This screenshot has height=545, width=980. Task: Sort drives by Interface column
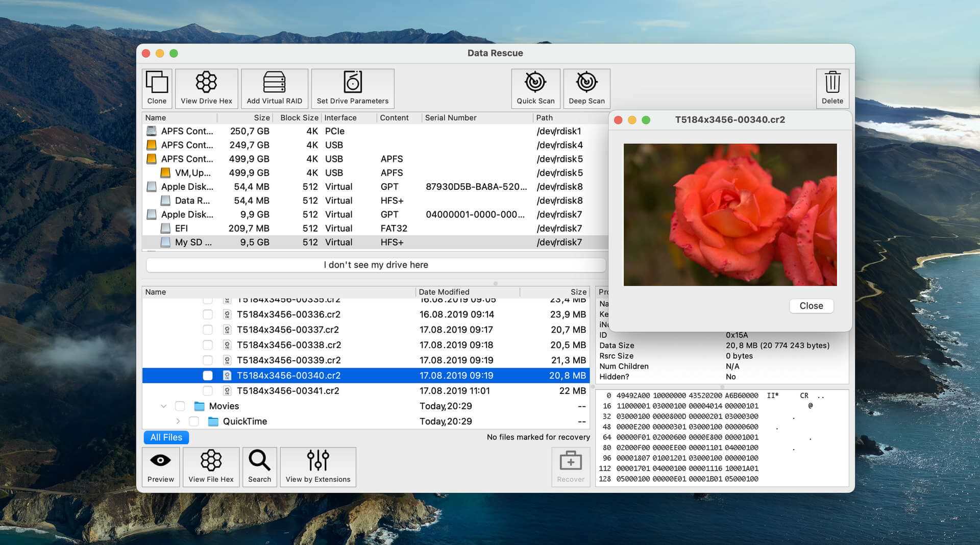(x=349, y=118)
